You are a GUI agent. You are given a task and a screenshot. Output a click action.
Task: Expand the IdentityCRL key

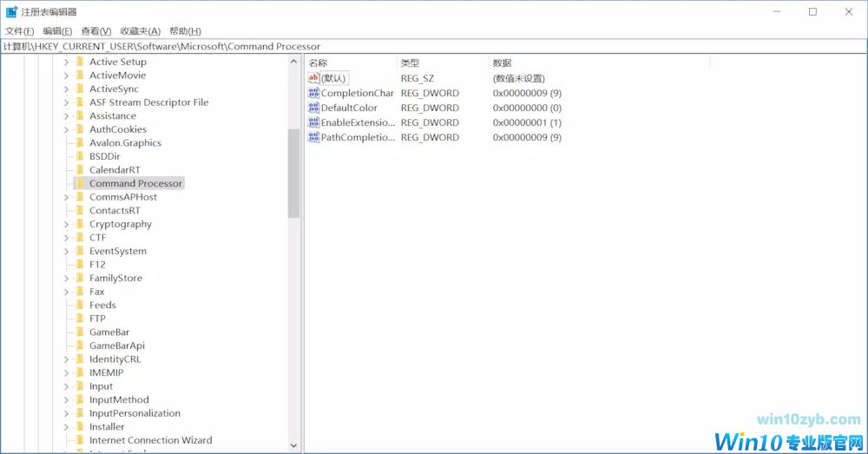(x=67, y=359)
